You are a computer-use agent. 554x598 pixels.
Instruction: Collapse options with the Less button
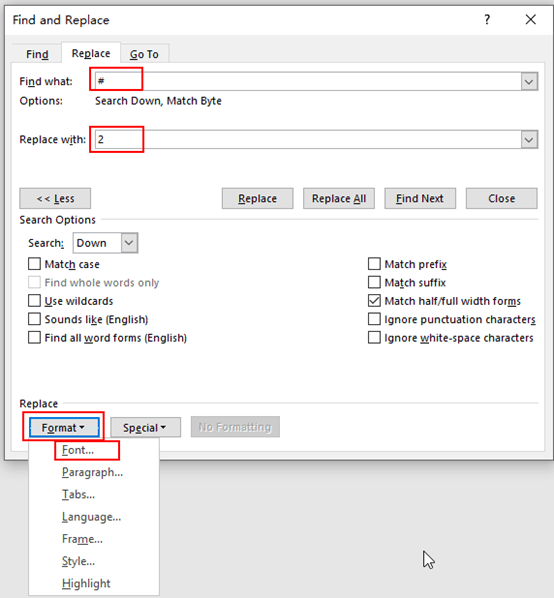click(55, 198)
